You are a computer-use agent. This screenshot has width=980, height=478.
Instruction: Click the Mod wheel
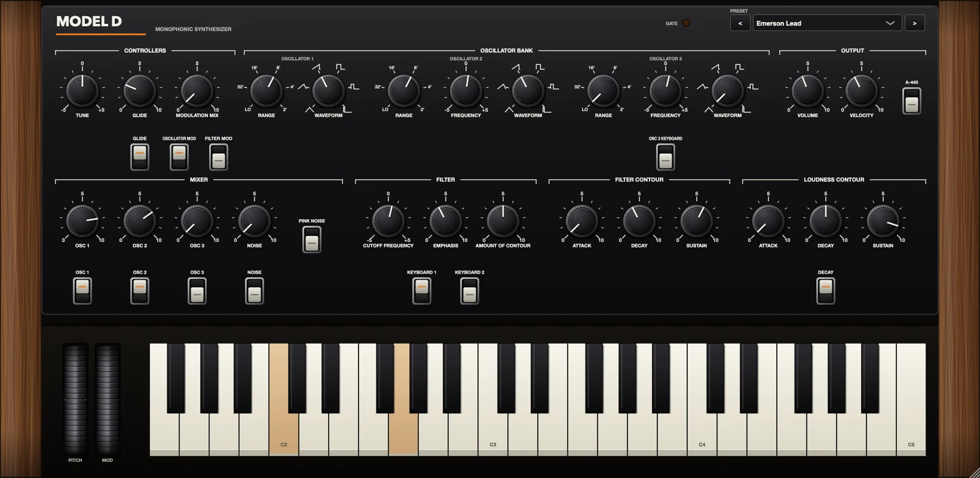point(108,399)
